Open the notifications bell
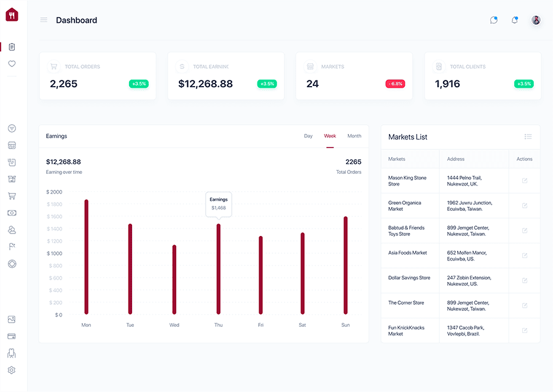Viewport: 553px width, 392px height. 515,20
